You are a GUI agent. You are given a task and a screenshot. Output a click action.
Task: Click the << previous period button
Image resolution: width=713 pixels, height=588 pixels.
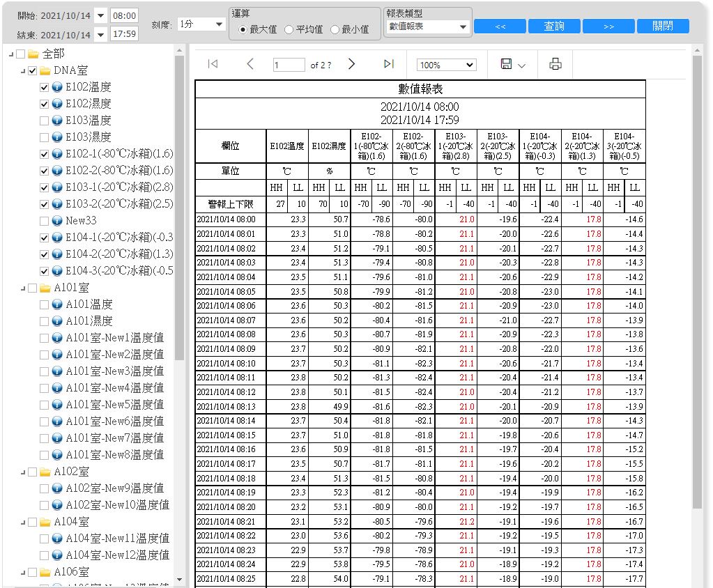[x=500, y=26]
